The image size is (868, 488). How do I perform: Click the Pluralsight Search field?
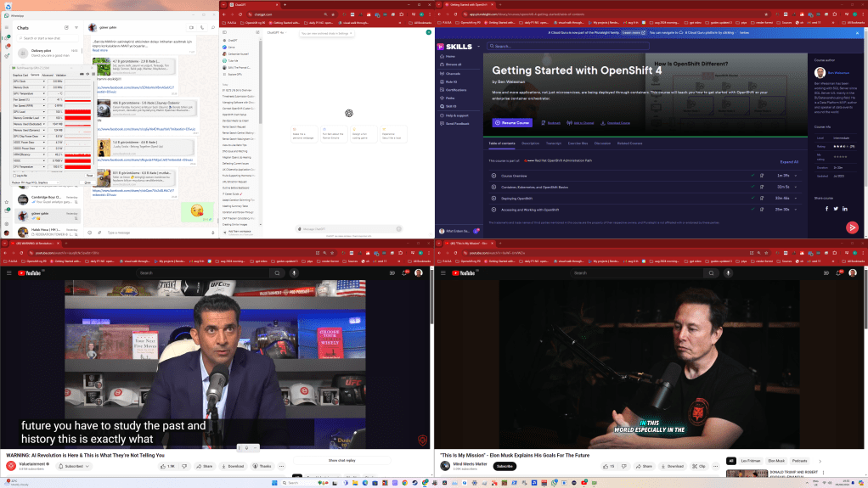point(568,46)
